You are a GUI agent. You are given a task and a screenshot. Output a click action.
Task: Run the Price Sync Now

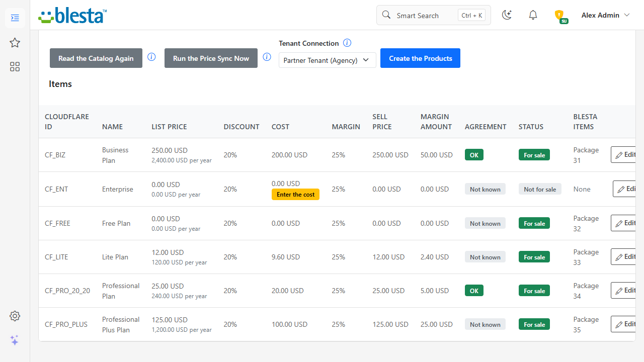[211, 58]
